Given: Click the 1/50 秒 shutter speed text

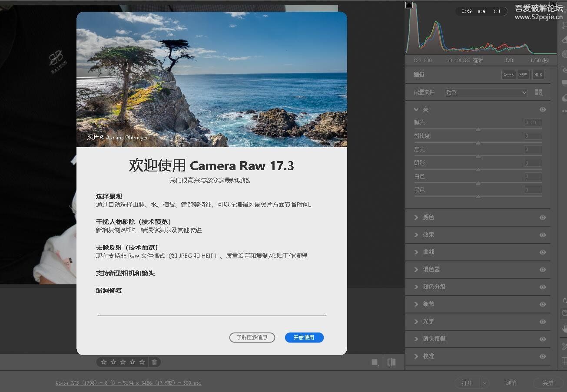Looking at the screenshot, I should pos(539,60).
